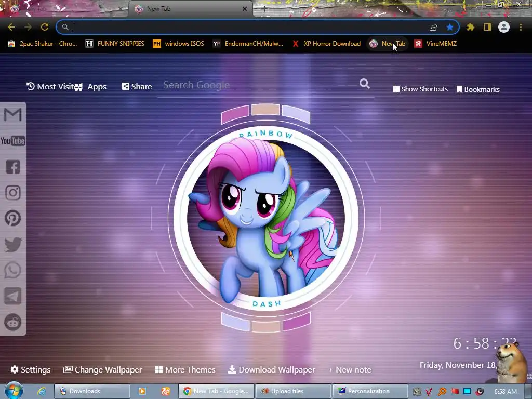
Task: Open New Tab bookmark in bookmarks bar
Action: [388, 44]
